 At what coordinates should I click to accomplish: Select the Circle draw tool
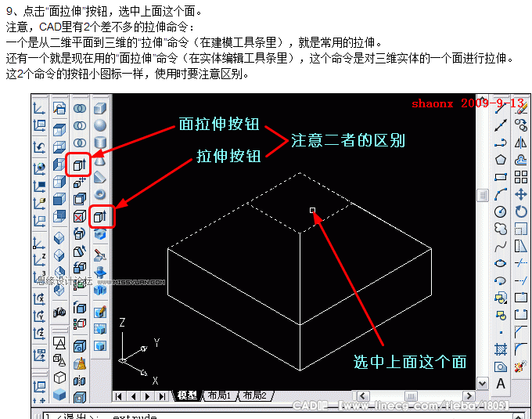[x=501, y=211]
